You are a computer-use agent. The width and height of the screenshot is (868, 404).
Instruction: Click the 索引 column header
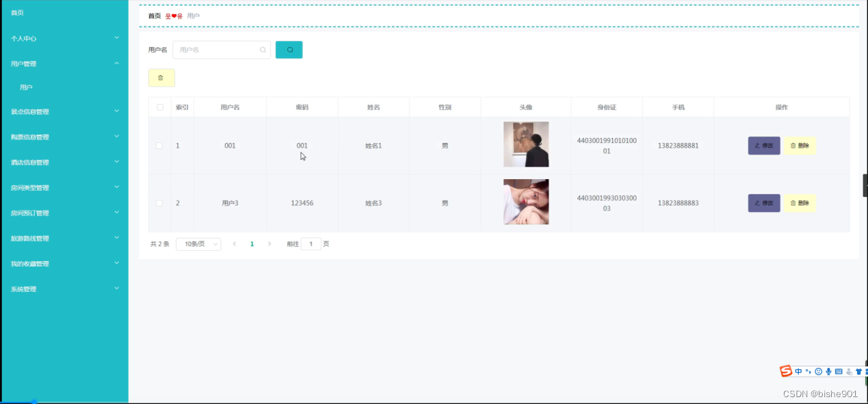(182, 107)
